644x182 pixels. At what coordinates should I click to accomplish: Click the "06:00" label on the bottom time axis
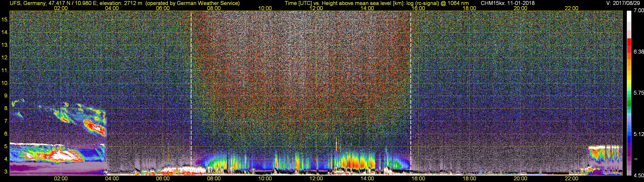tap(163, 179)
